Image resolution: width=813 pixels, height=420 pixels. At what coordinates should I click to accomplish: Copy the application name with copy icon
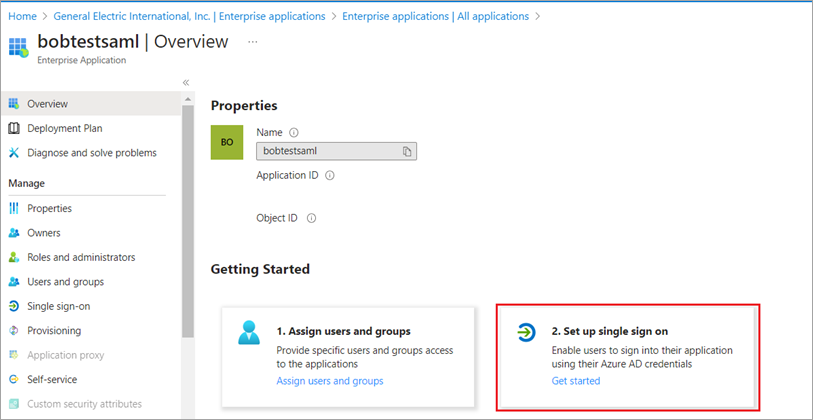pos(407,151)
